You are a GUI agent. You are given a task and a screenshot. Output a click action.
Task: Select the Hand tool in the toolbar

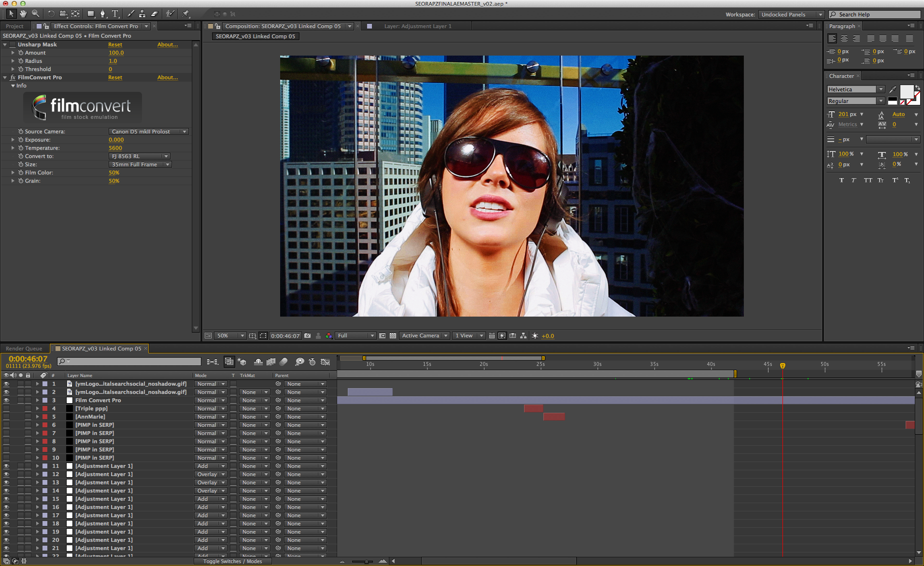[x=23, y=14]
